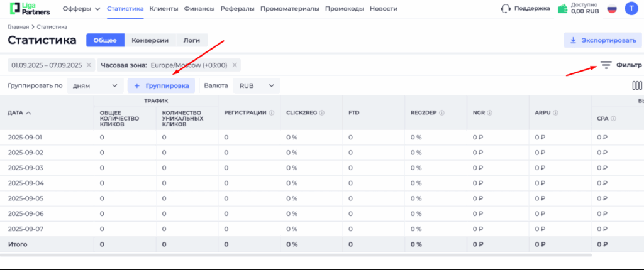Show info tooltip for CLICK2REG column
The height and width of the screenshot is (270, 644).
(x=321, y=113)
